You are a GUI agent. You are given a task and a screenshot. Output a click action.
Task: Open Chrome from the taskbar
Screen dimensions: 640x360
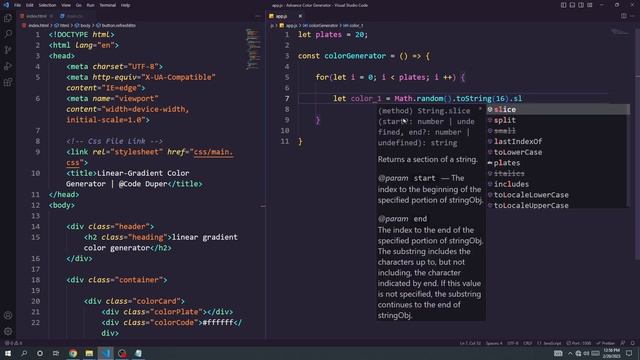73,353
